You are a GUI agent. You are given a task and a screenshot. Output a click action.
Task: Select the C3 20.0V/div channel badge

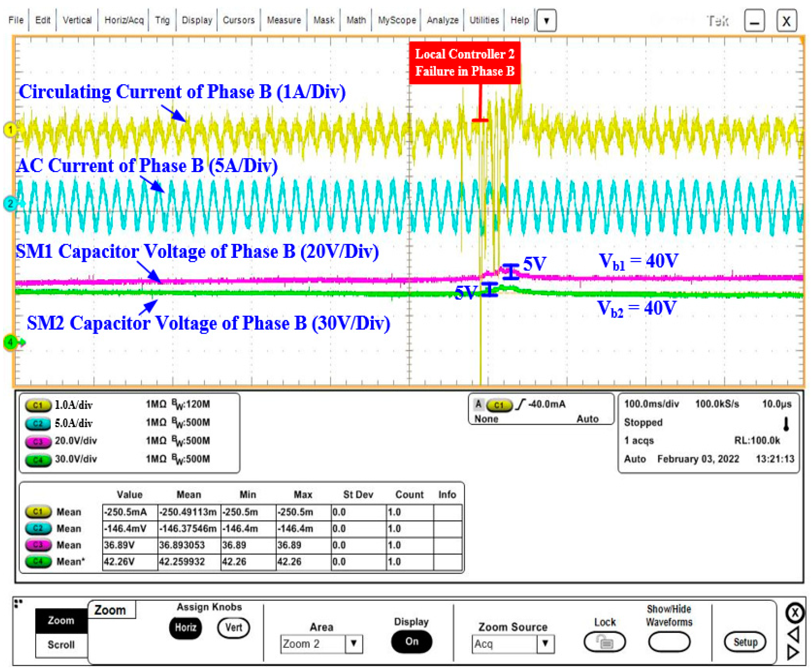tap(38, 441)
